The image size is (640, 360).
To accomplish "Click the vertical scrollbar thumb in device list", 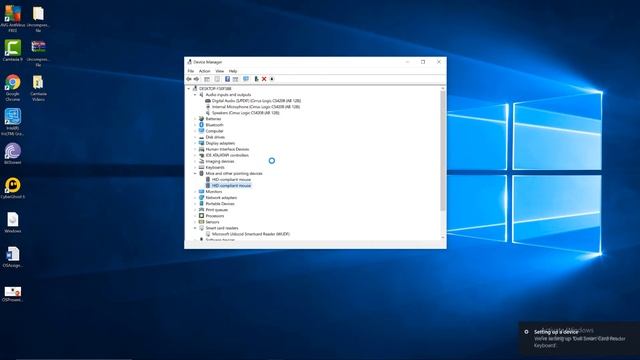I will (443, 151).
